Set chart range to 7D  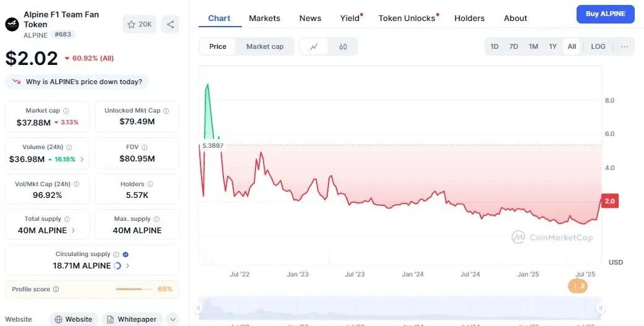(513, 46)
